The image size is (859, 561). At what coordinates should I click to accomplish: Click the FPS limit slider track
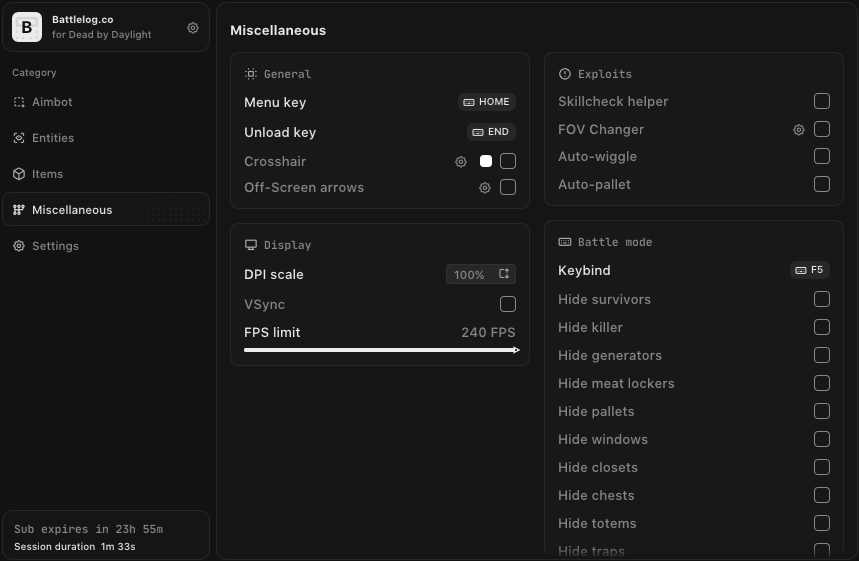pos(381,350)
